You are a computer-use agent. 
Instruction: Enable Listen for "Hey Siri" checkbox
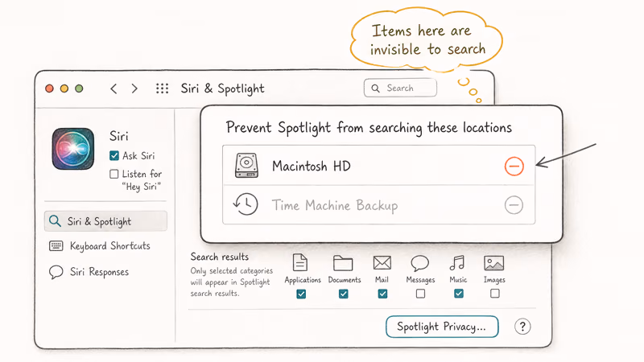click(114, 174)
